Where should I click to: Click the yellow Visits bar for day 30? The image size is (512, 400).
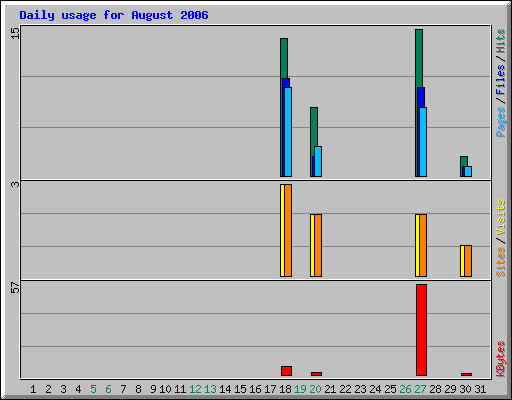pyautogui.click(x=462, y=261)
